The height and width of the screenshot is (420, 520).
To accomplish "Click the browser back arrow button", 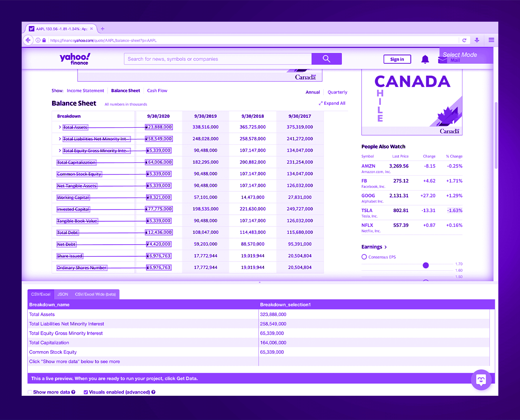I will coord(28,40).
